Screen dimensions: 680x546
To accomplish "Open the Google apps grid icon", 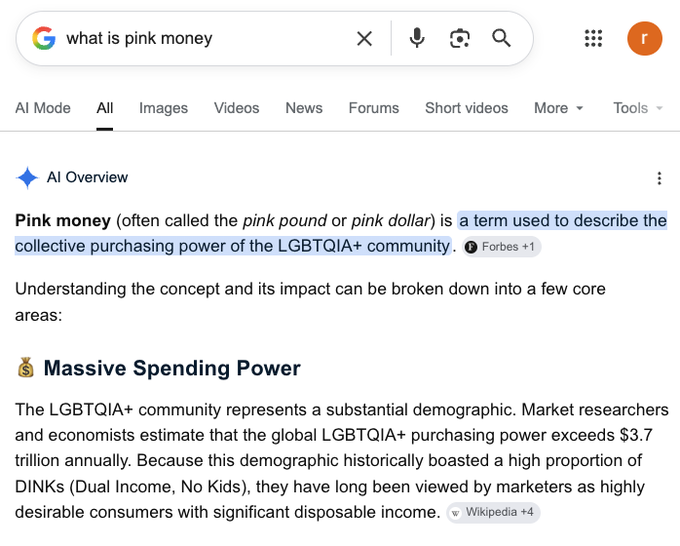I will tap(593, 38).
